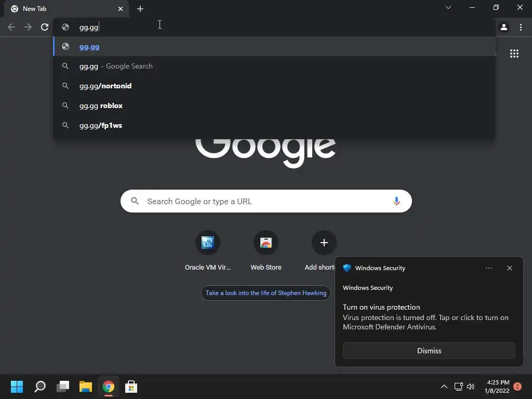
Task: Open the Google apps grid
Action: 514,54
